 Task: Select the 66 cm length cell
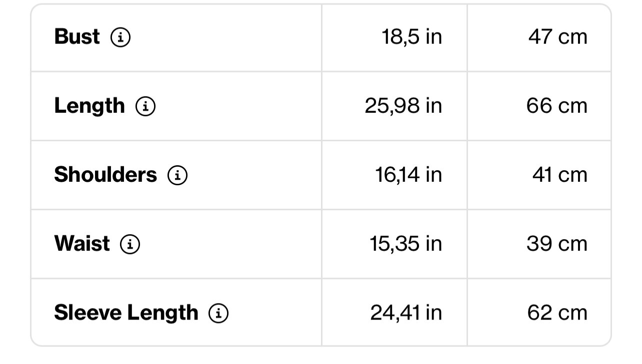[x=556, y=106]
